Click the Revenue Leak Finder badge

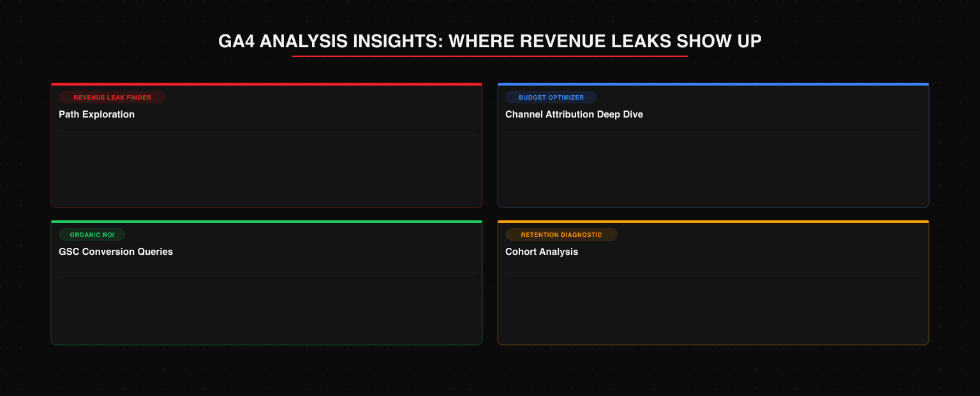[112, 97]
